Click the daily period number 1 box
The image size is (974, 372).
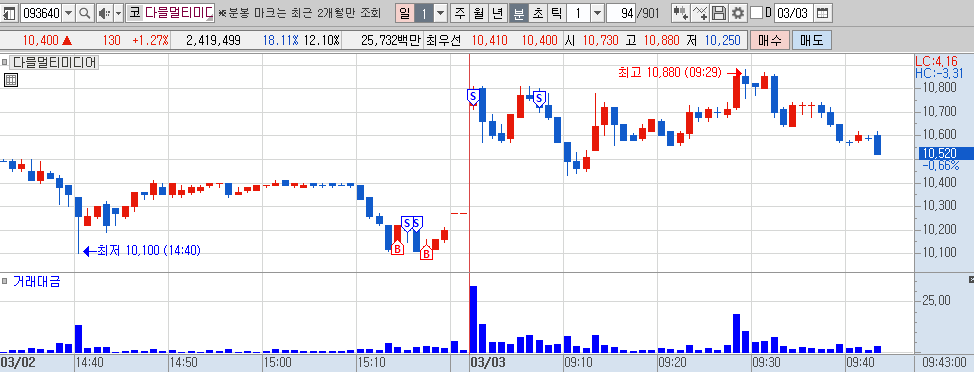[424, 12]
